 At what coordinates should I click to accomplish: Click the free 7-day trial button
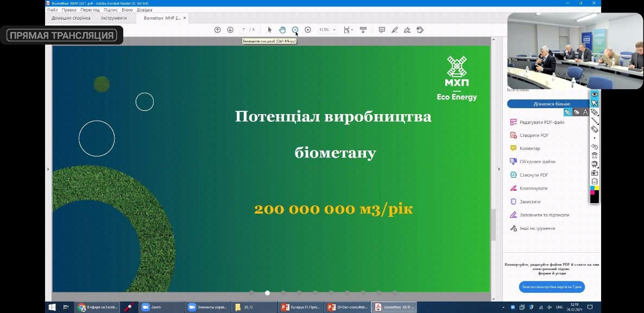point(552,287)
